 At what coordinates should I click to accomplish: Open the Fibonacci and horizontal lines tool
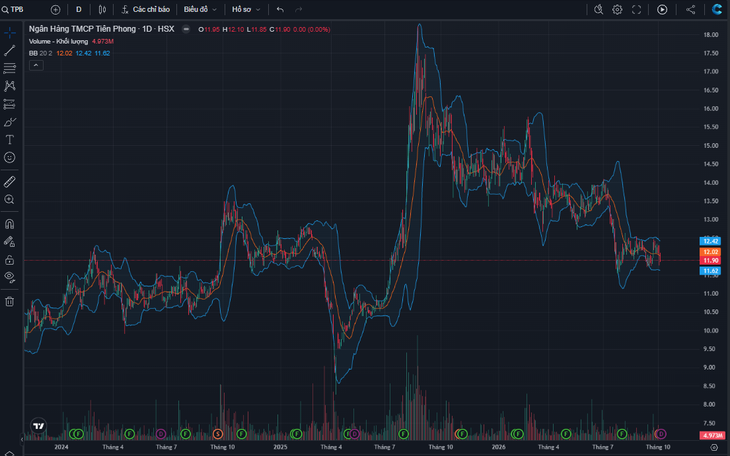[9, 68]
